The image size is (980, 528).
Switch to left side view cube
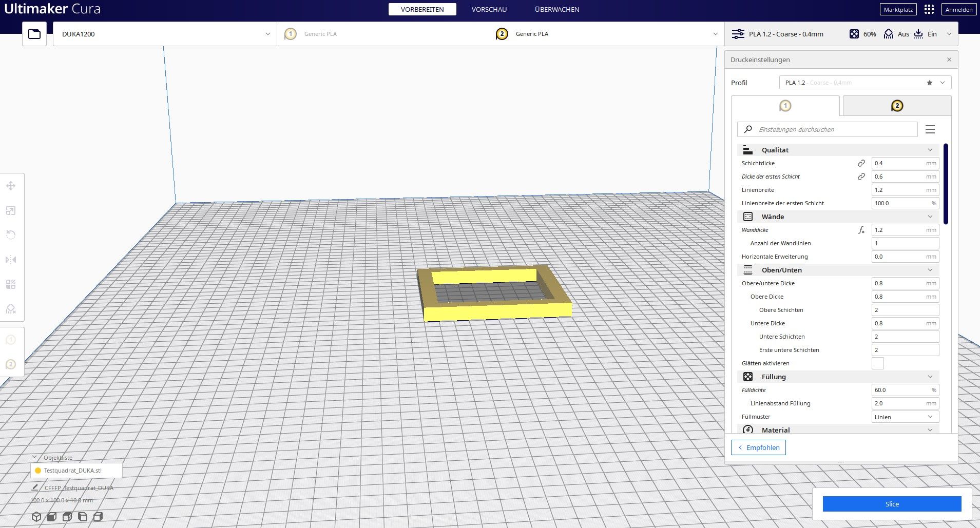point(83,517)
